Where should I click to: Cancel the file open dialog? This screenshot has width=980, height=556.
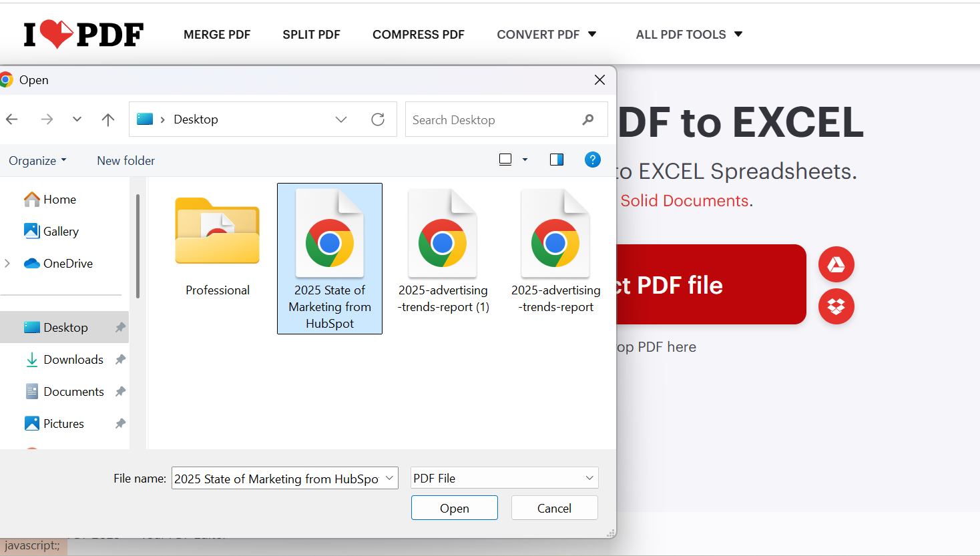click(x=554, y=507)
